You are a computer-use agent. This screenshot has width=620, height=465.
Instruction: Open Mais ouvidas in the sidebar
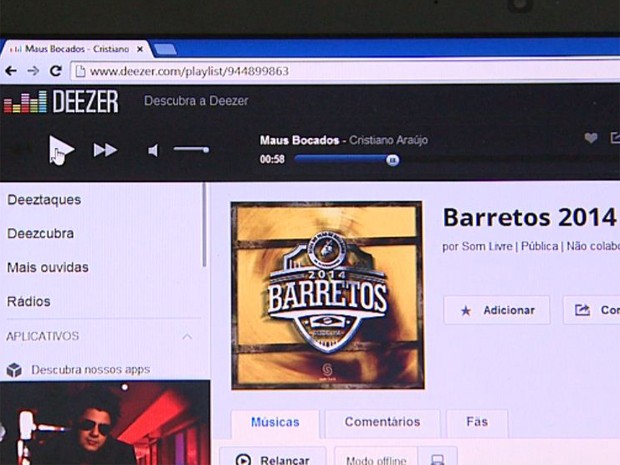(48, 267)
